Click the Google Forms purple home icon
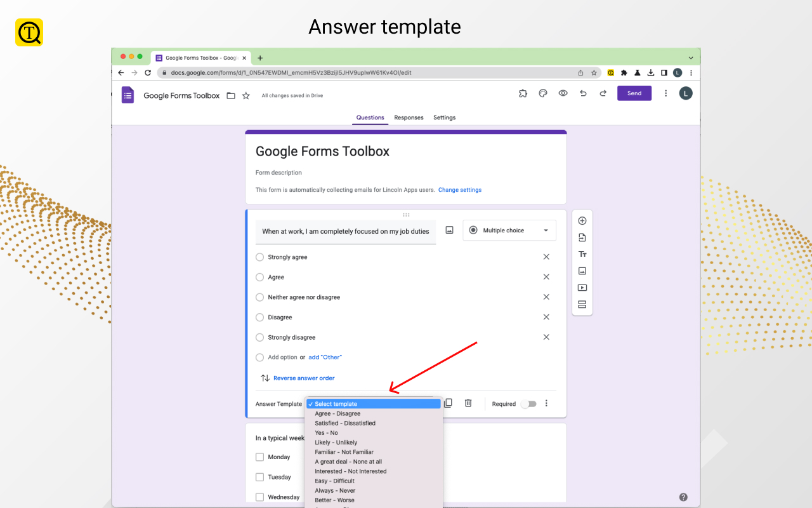The height and width of the screenshot is (508, 812). pos(128,95)
